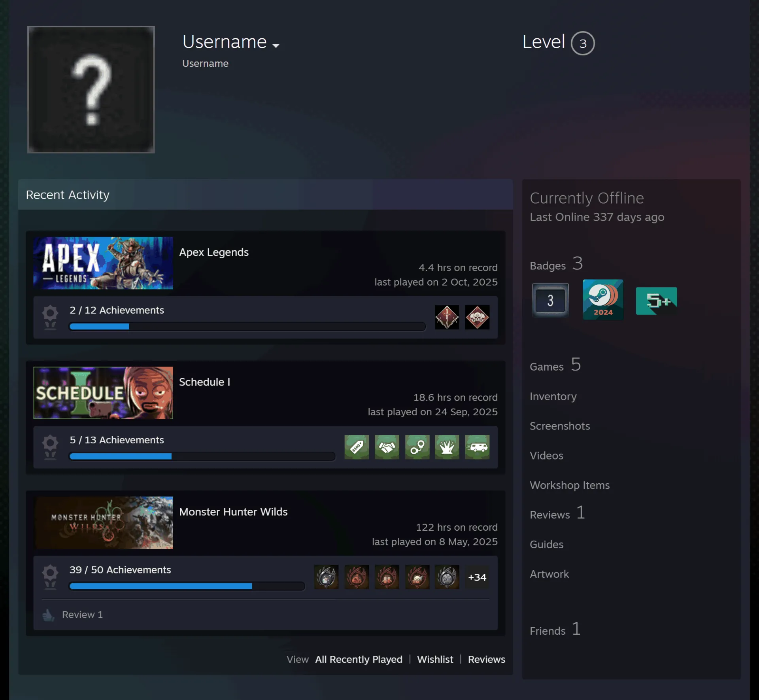Open the Friends 1 link
759x700 pixels.
coord(555,629)
